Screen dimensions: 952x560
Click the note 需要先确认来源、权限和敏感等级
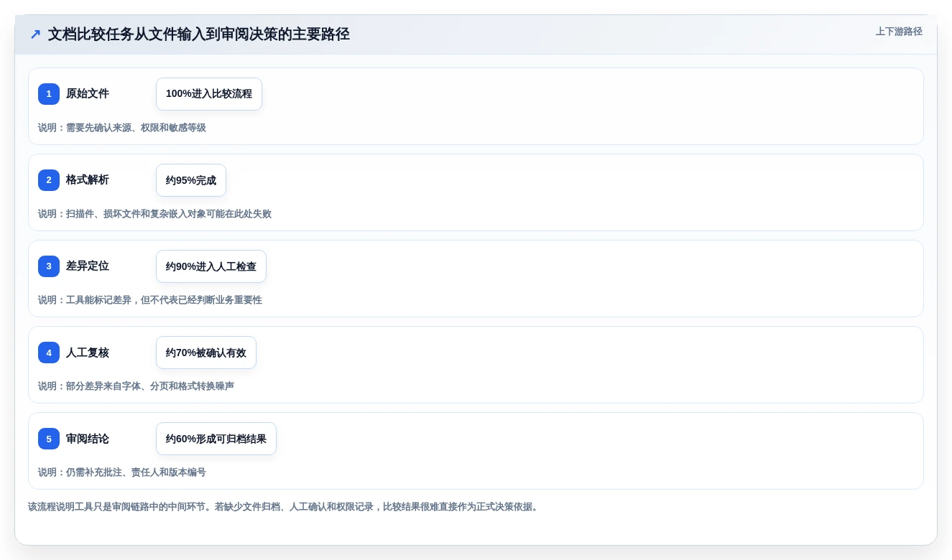pyautogui.click(x=122, y=128)
